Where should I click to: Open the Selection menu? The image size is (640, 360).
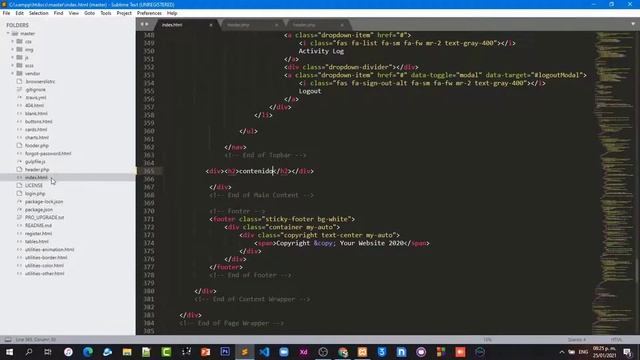pos(38,13)
